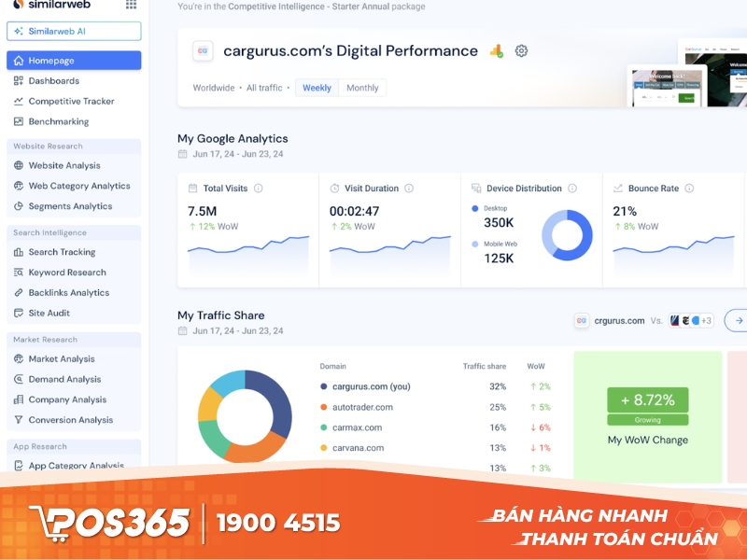Click info icon next to Device Distribution

(x=572, y=189)
